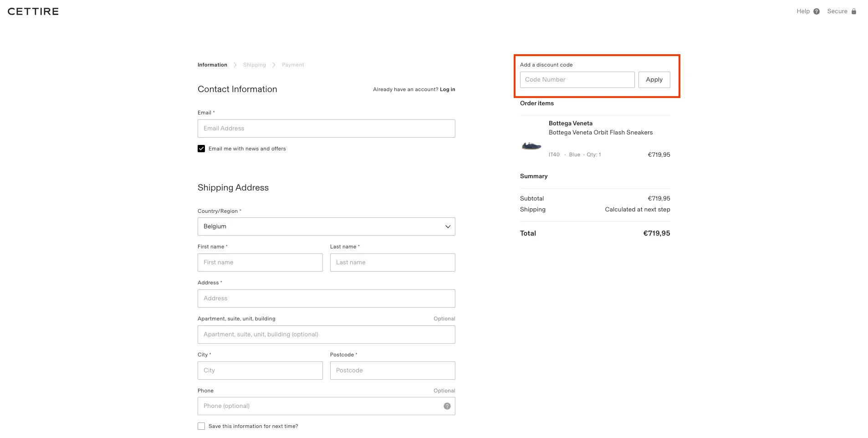Click the Phone field help icon
The height and width of the screenshot is (438, 868).
[x=447, y=406]
